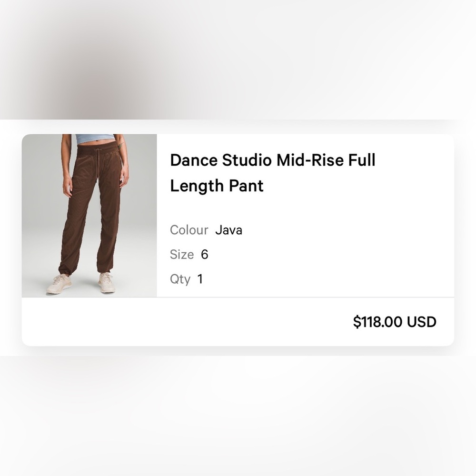Select the Java swatch text next to Colour
Screen dimensions: 476x476
click(229, 230)
